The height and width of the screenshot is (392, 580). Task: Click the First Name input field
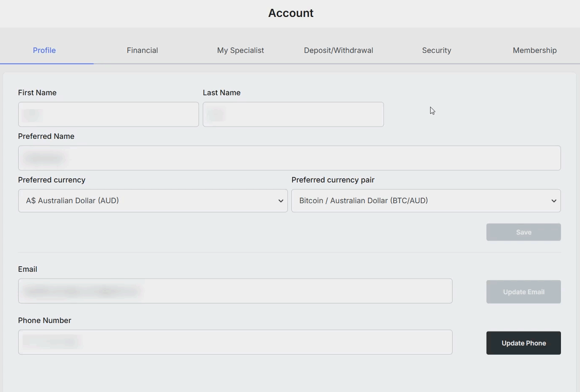coord(108,114)
